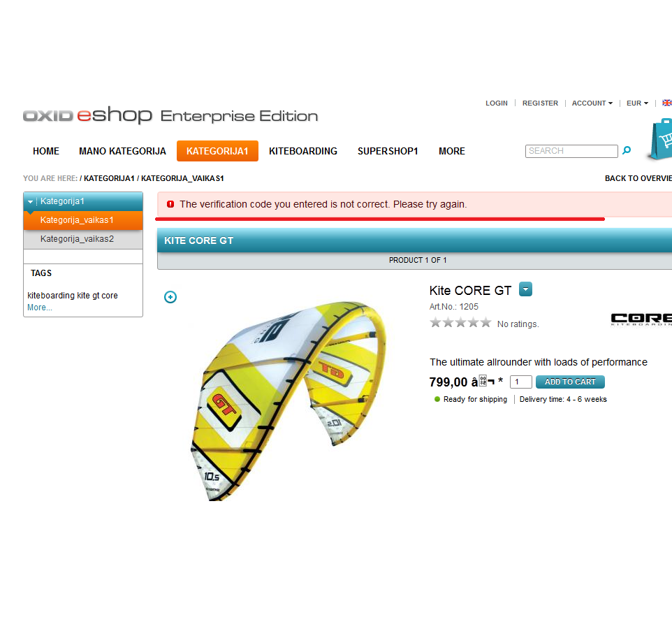672x629 pixels.
Task: Click the CORE brand logo
Action: tap(641, 319)
